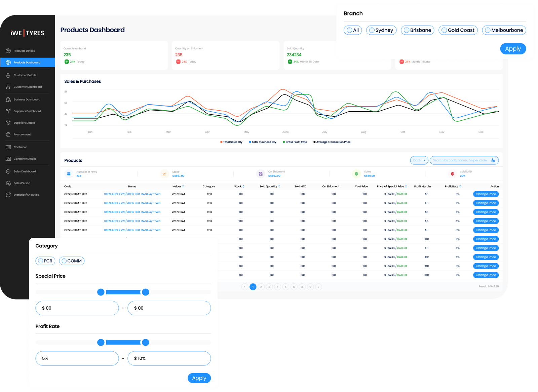Image resolution: width=538 pixels, height=392 pixels.
Task: Choose the Gold Coast branch option
Action: coord(444,30)
